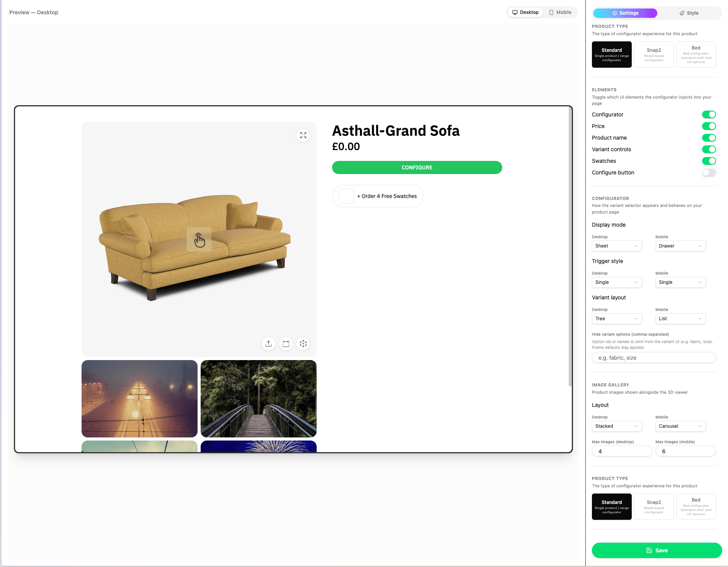Click the dimensions frame icon in viewer

pos(286,343)
